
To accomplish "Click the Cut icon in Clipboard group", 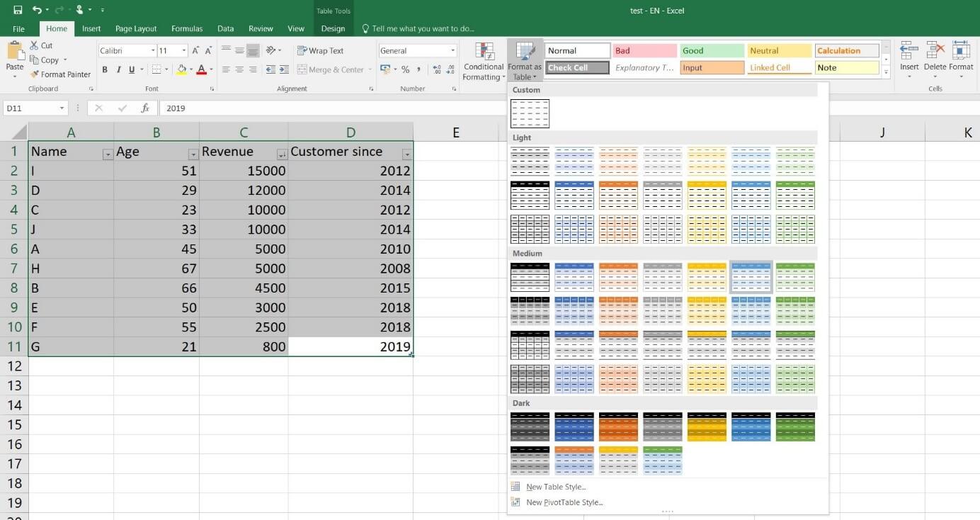I will 34,45.
